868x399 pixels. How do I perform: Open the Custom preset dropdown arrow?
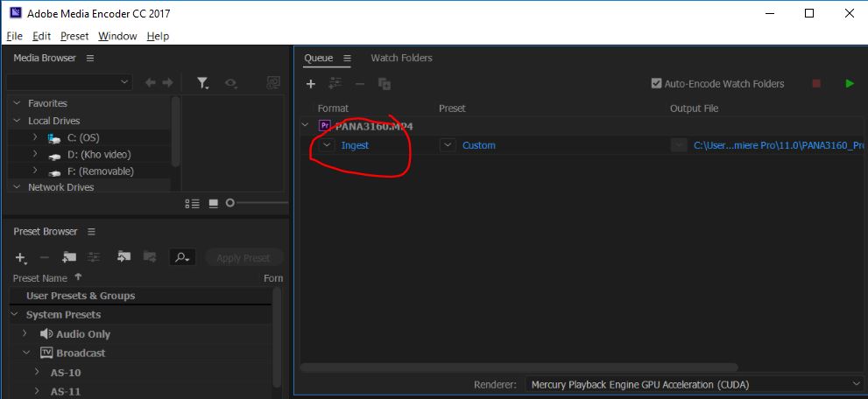pyautogui.click(x=448, y=145)
